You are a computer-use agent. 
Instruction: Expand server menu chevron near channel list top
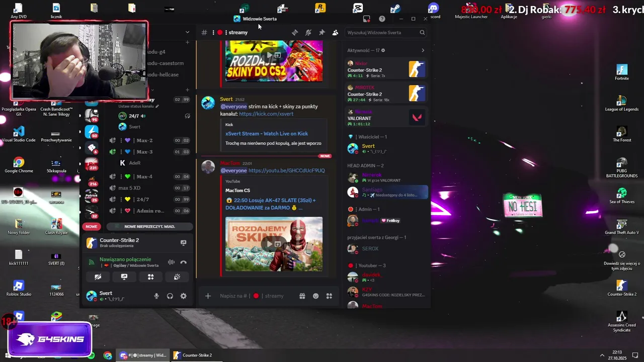187,32
